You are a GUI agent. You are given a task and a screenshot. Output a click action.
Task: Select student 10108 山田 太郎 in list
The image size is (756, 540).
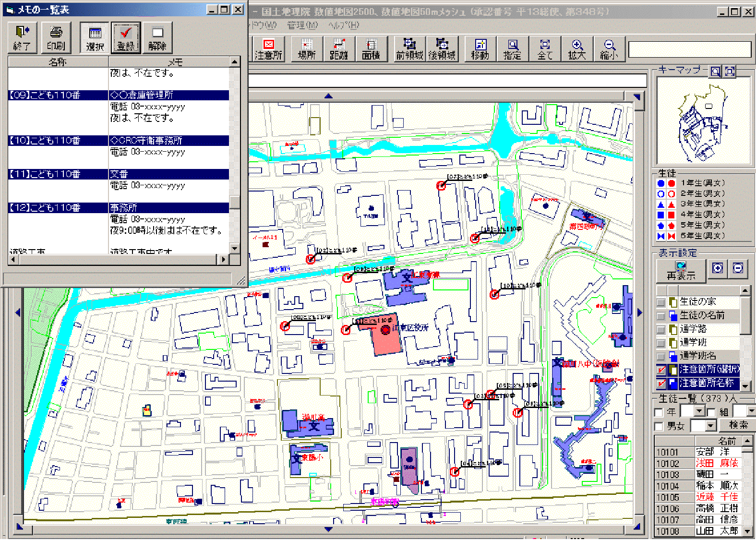coord(698,531)
